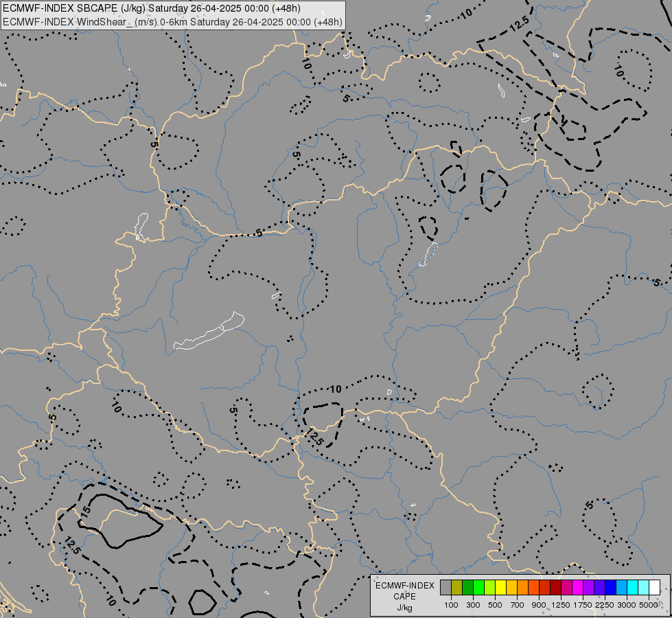Click the gray legend swatch below 100

click(x=445, y=587)
